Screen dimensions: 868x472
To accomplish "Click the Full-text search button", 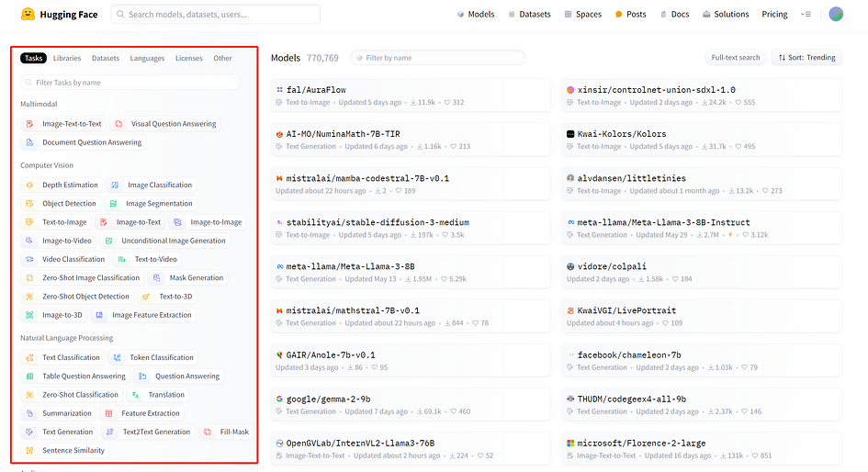I will coord(735,58).
